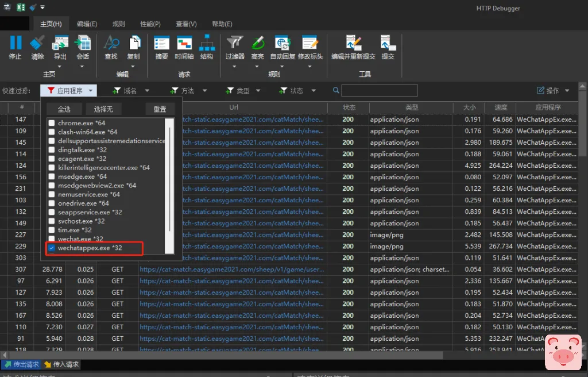Expand the 域名 (Domain) quick filter dropdown
588x377 pixels.
pyautogui.click(x=131, y=91)
